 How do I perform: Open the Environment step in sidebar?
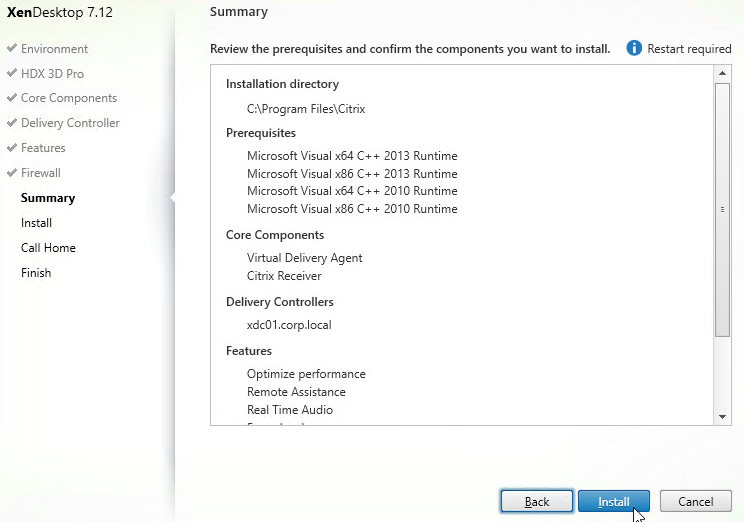point(54,49)
